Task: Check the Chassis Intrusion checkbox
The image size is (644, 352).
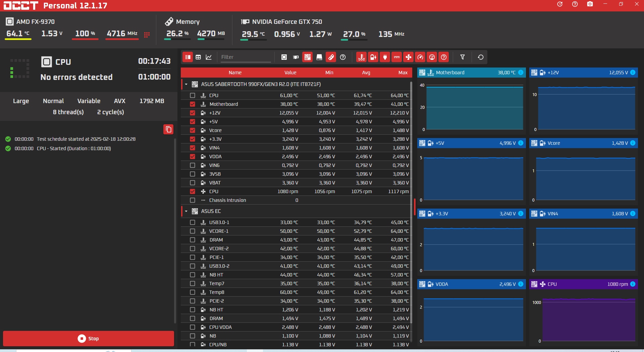Action: pyautogui.click(x=193, y=200)
